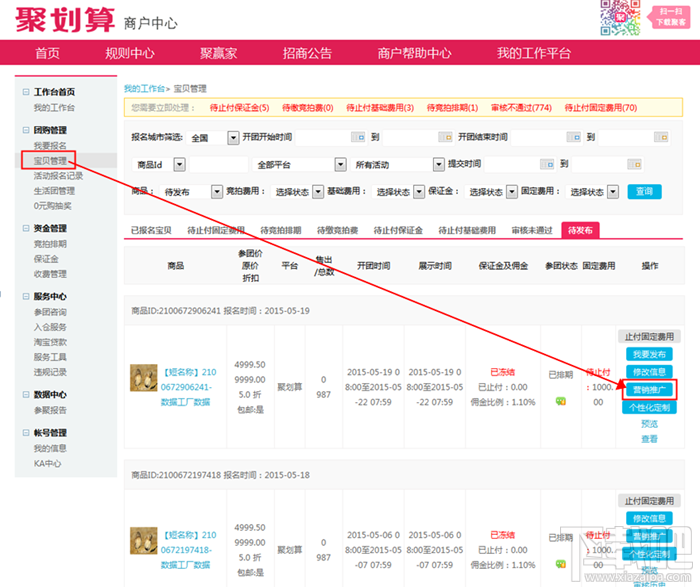700x587 pixels.
Task: Open 我的工作平台 in the navigation bar
Action: tap(534, 53)
